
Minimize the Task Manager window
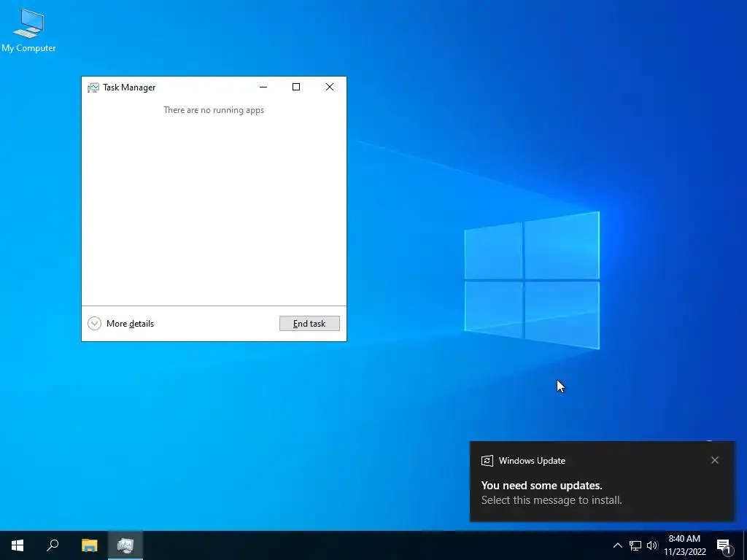click(x=263, y=87)
